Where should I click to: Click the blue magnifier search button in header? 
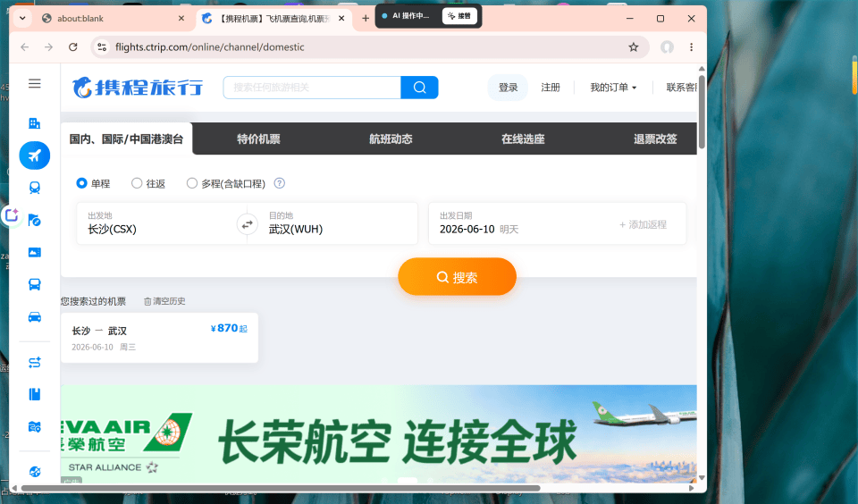coord(419,88)
